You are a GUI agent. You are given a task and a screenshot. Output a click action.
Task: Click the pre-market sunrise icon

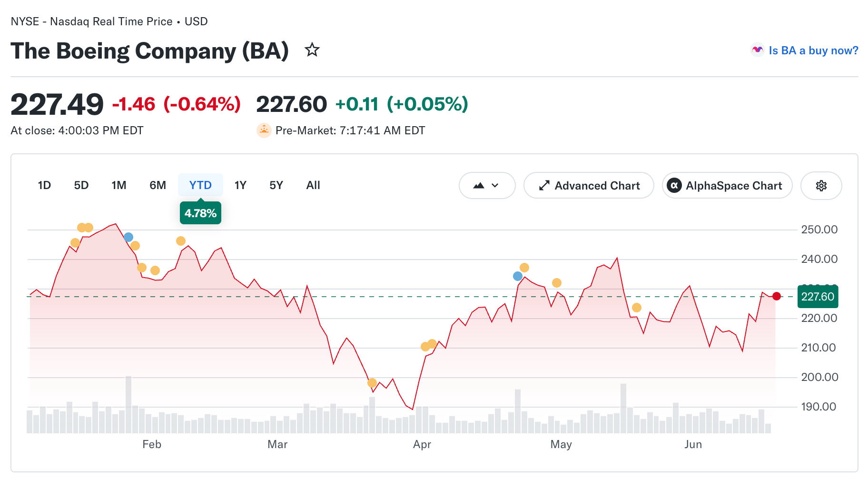(x=264, y=130)
